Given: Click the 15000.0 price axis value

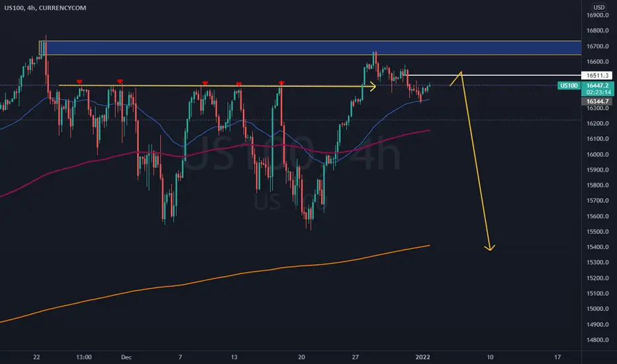Looking at the screenshot, I should [x=597, y=309].
